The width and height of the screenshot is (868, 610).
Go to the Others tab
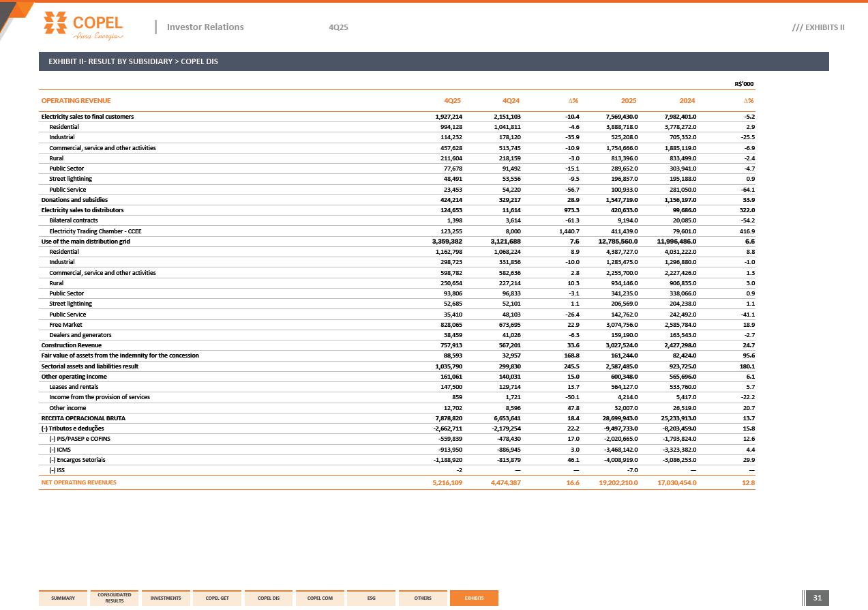coord(423,598)
